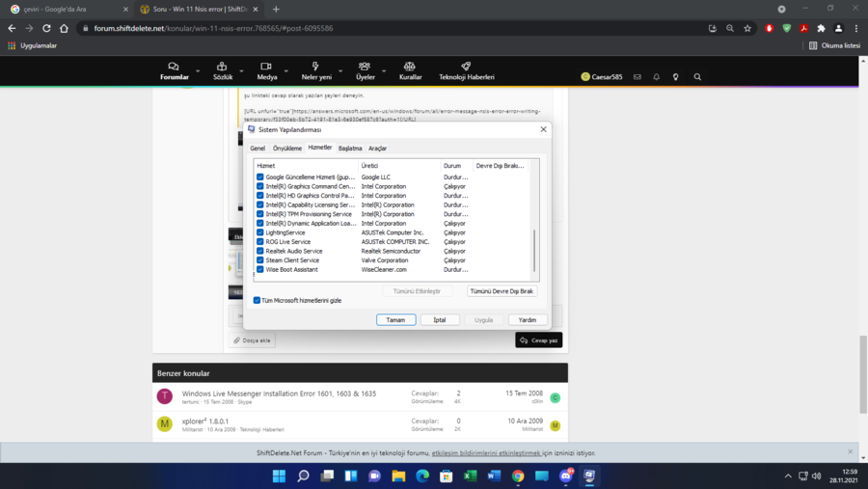The image size is (868, 489).
Task: Click the Windows Start button
Action: [x=279, y=475]
